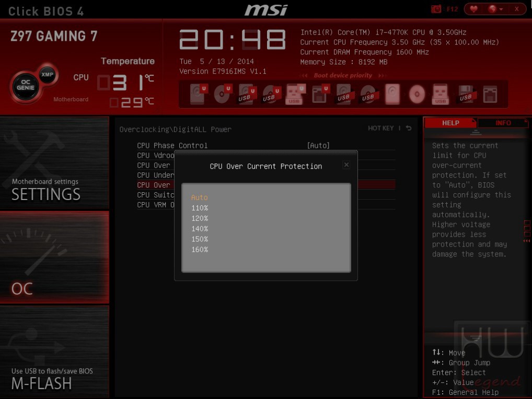Viewport: 532px width, 399px height.
Task: Choose the 140% over current option
Action: pyautogui.click(x=200, y=229)
